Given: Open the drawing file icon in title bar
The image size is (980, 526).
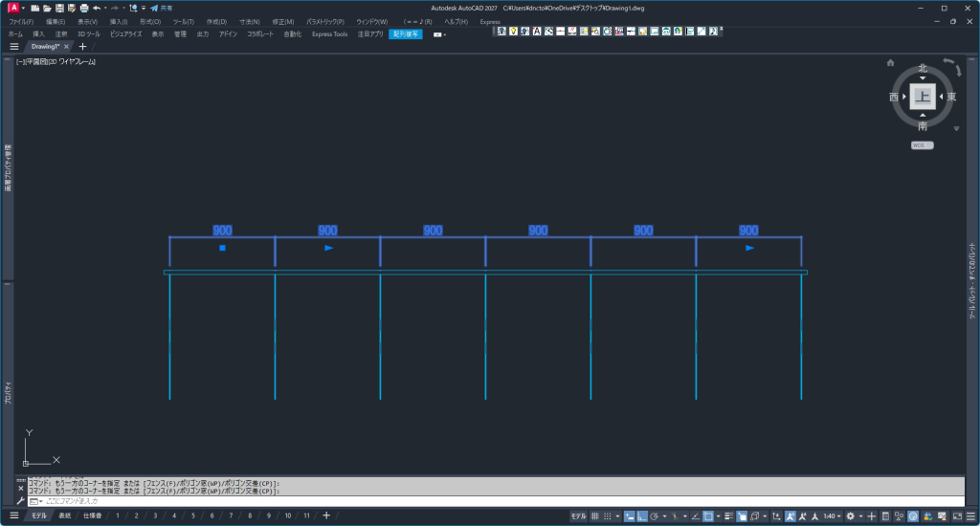Looking at the screenshot, I should 47,8.
